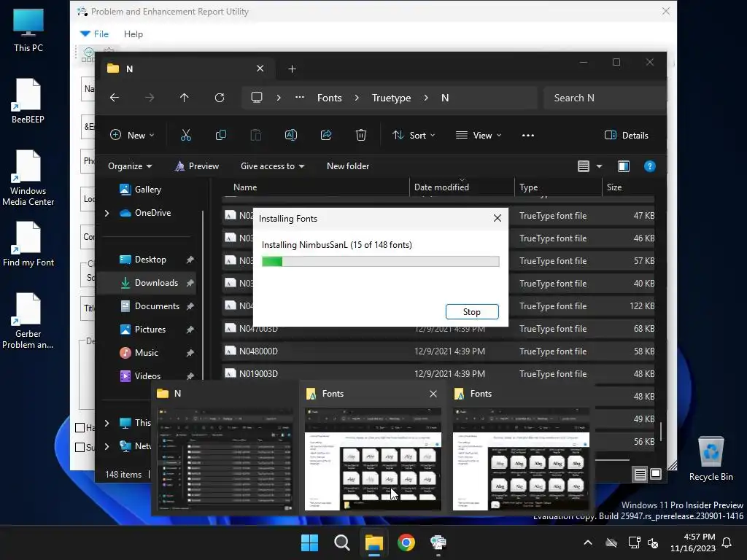747x560 pixels.
Task: Stop the font installation
Action: (x=472, y=312)
